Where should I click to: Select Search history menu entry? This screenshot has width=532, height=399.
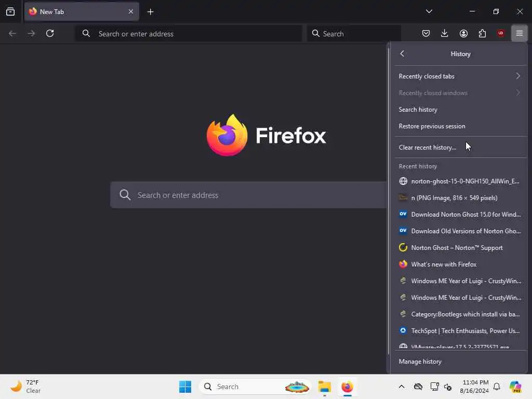[460, 110]
